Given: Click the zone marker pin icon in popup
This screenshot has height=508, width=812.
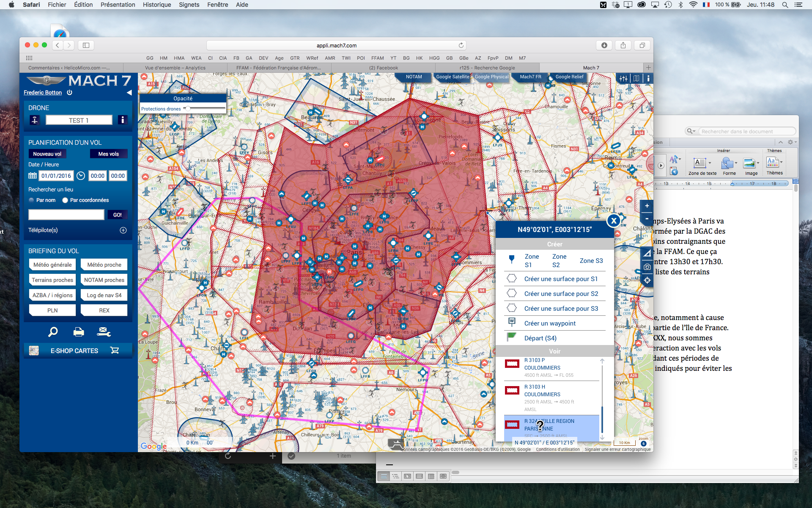Looking at the screenshot, I should (512, 260).
